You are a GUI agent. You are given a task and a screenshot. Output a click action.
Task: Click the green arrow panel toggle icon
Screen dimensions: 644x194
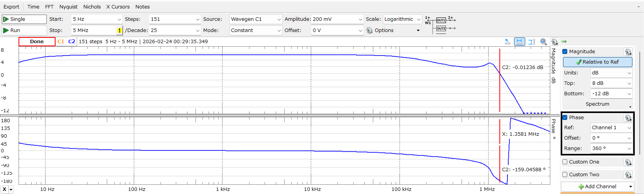(564, 41)
